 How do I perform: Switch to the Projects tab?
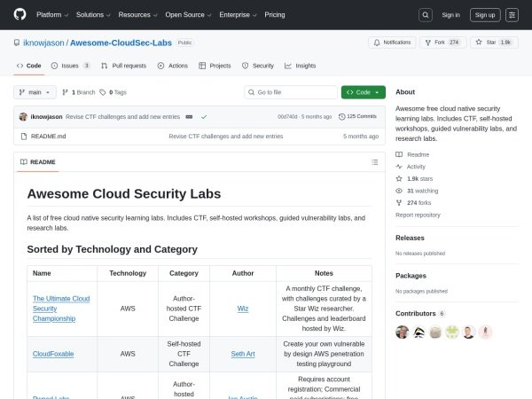215,66
